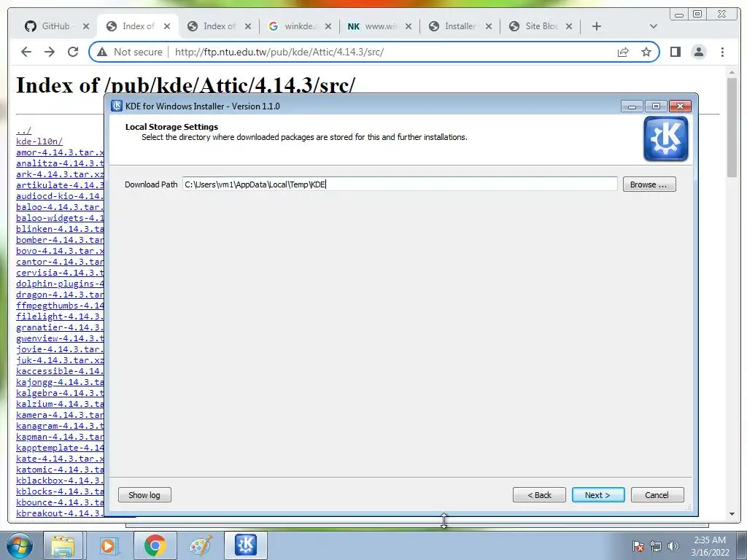Click the taskbar clock showing 2:35 AM
The height and width of the screenshot is (560, 747).
(x=710, y=546)
